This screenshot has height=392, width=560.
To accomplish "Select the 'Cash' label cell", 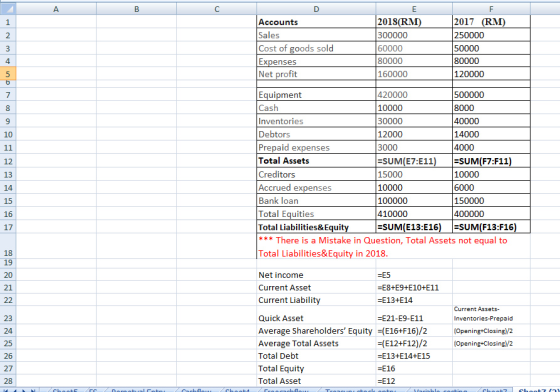I will pyautogui.click(x=316, y=108).
